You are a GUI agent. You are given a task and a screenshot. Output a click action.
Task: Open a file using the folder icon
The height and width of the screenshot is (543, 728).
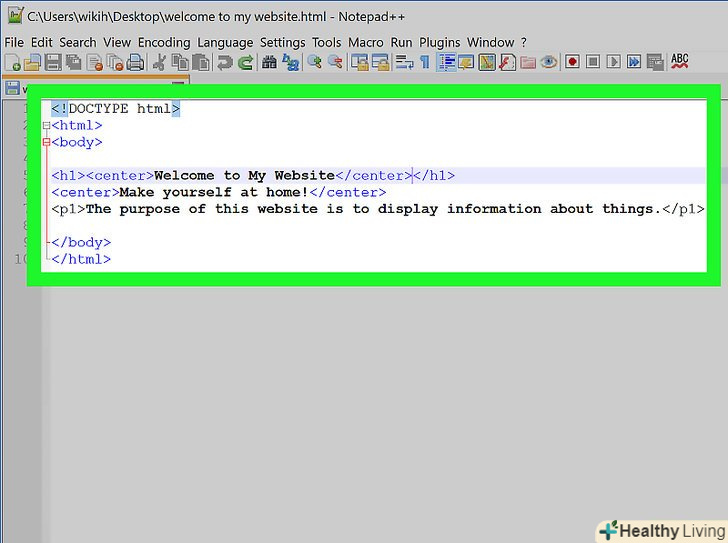pyautogui.click(x=32, y=62)
